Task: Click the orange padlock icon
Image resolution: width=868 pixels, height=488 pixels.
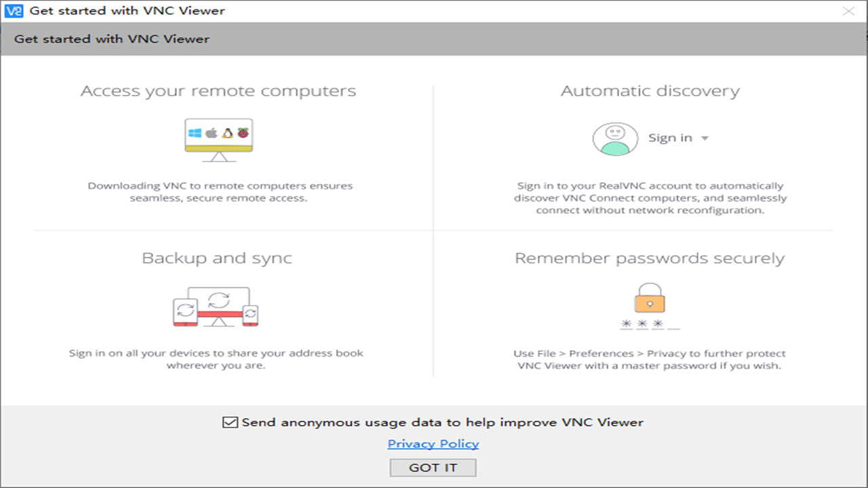Action: (650, 303)
